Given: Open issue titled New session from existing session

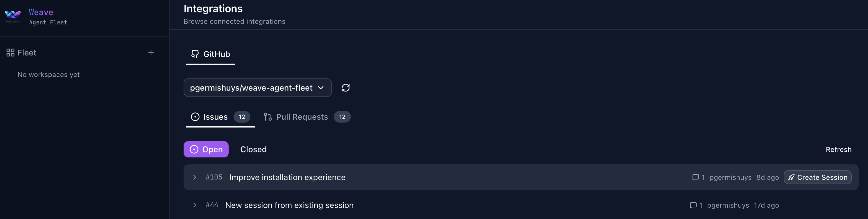Looking at the screenshot, I should tap(289, 205).
